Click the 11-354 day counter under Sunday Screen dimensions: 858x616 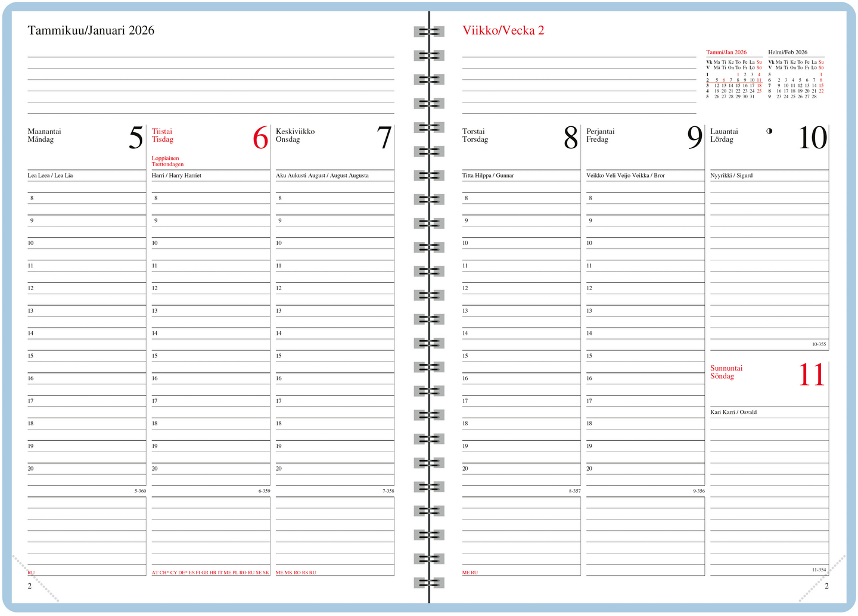pyautogui.click(x=819, y=570)
